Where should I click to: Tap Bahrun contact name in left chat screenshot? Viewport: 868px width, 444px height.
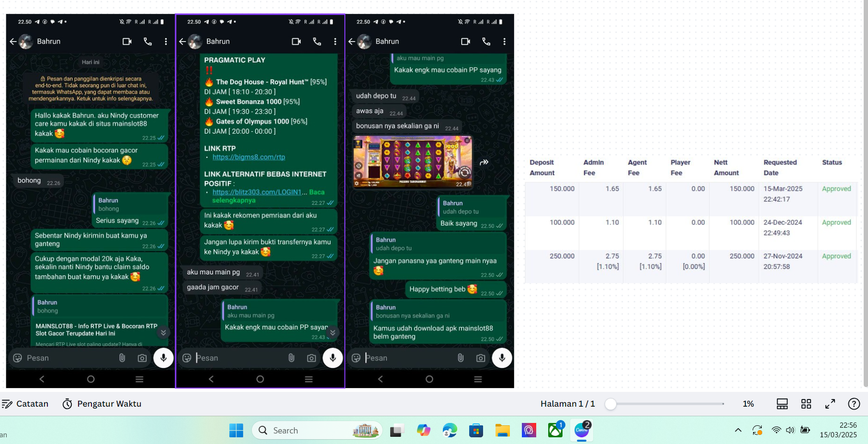tap(49, 42)
